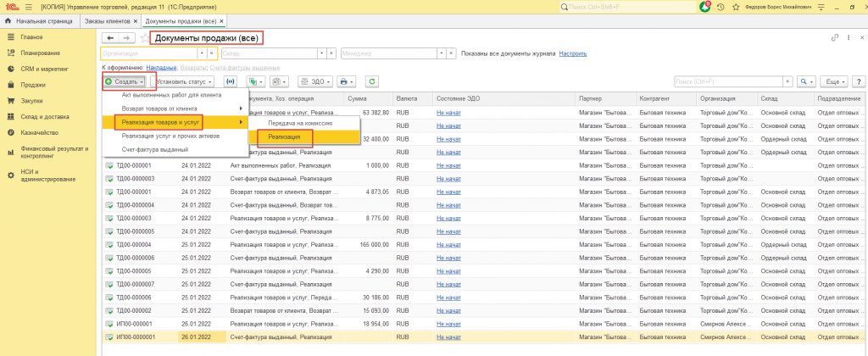Viewport: 868px width, 356px height.
Task: Focus global search Поиск Ctrl+Shift+F
Action: pos(627,7)
